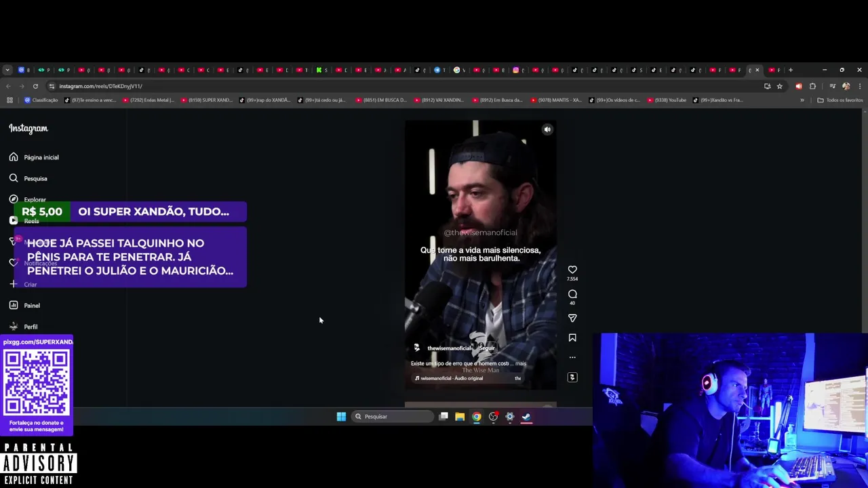Reload the Instagram page
Screen dimensions: 868x488
pyautogui.click(x=35, y=86)
